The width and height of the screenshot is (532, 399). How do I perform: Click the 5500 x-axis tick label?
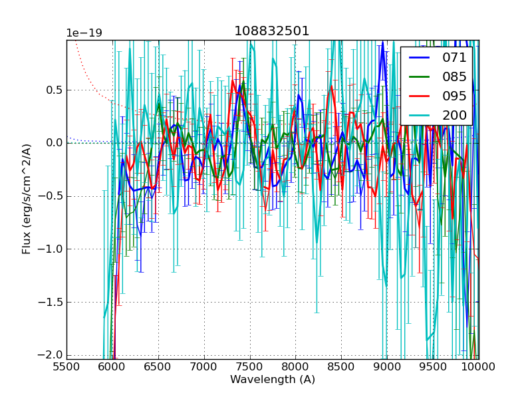tap(66, 366)
